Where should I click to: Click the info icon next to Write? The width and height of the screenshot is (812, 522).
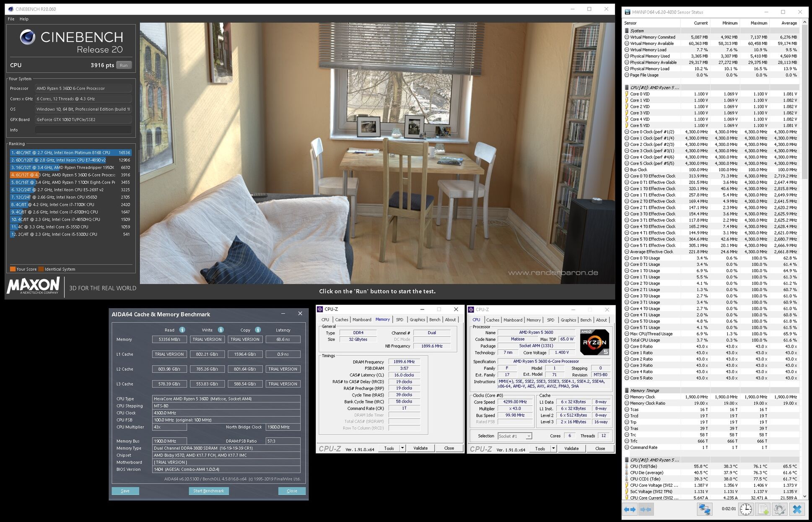[221, 330]
